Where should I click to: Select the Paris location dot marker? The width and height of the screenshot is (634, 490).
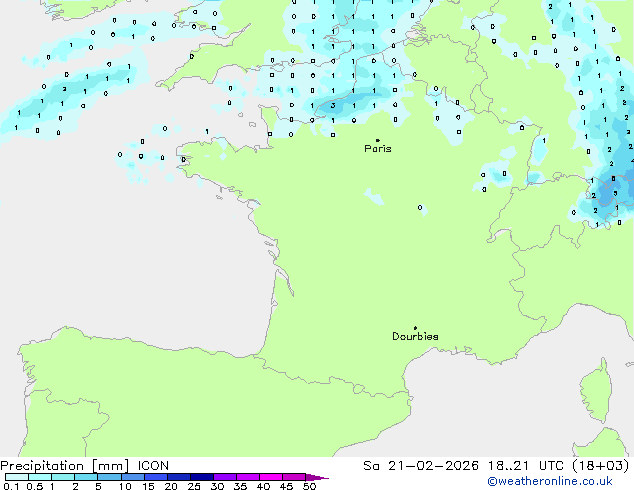pos(378,140)
